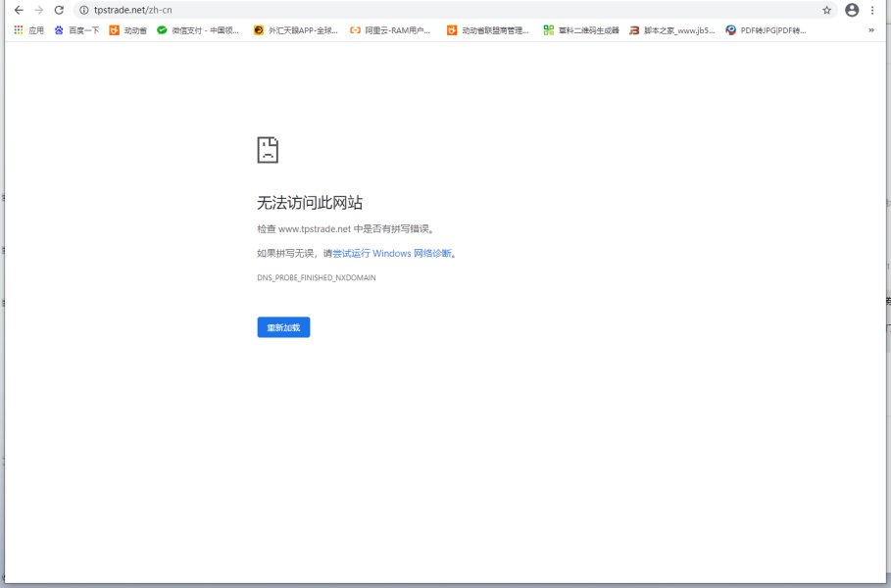The image size is (891, 588).
Task: Open the PDF转JPG bookmark
Action: [766, 30]
